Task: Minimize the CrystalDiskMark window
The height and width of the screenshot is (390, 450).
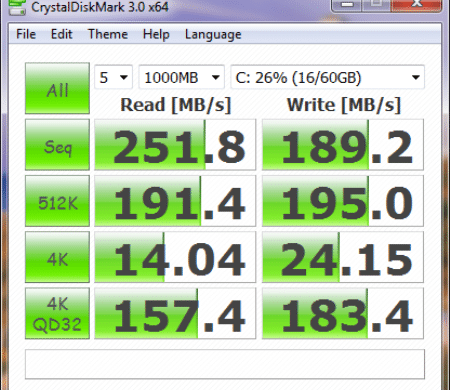Action: point(347,5)
